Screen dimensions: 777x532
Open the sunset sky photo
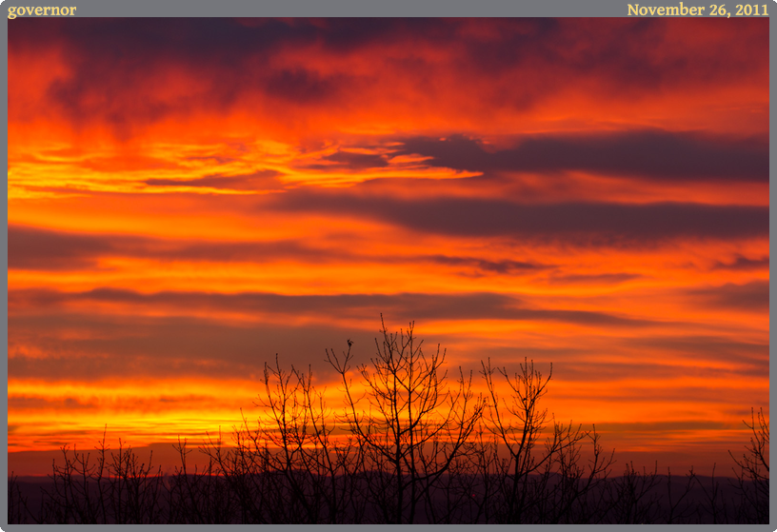tap(388, 271)
